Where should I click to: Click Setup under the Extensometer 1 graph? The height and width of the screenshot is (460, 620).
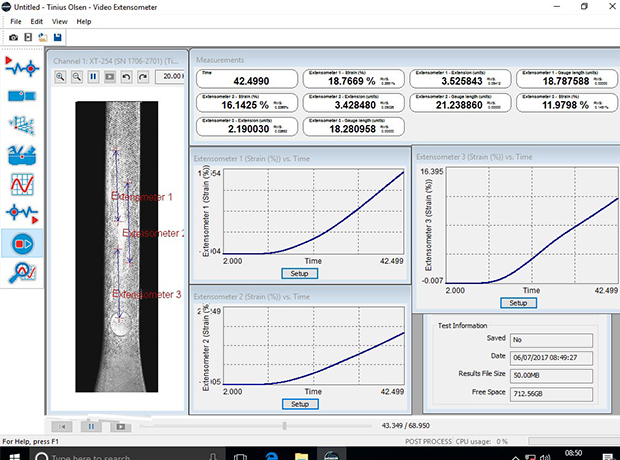pos(299,273)
